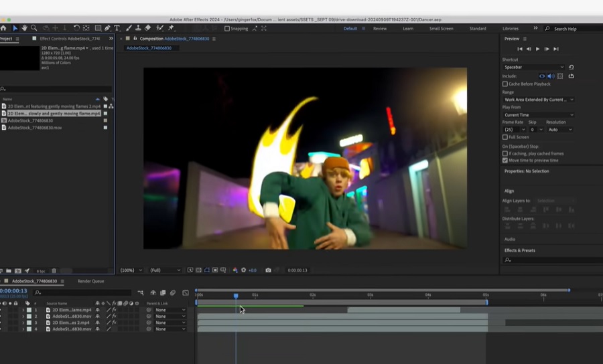Open the viewer resolution (Full) dropdown
This screenshot has height=364, width=603.
tap(165, 270)
